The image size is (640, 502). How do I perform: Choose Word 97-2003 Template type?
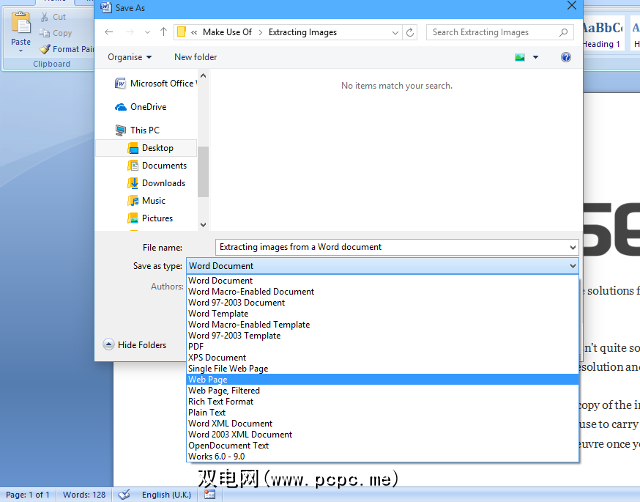click(383, 336)
